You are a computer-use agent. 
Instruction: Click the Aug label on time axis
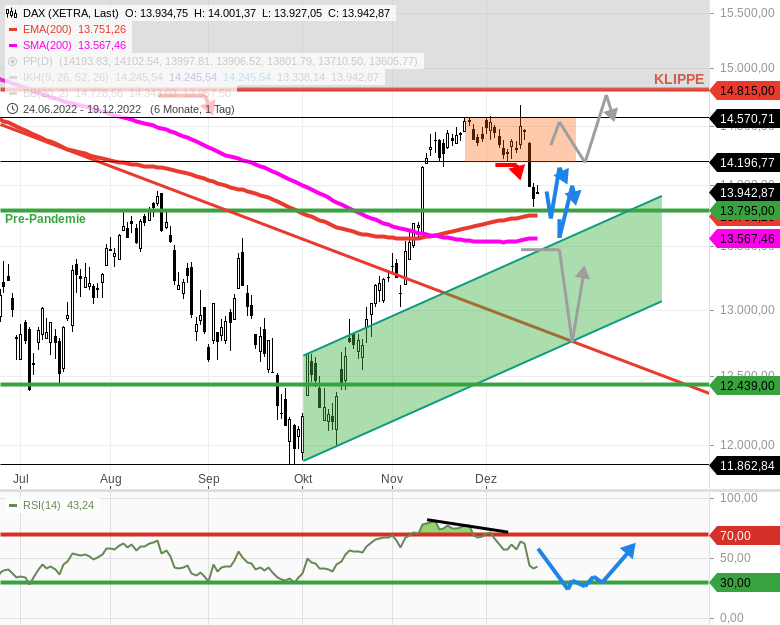(110, 479)
